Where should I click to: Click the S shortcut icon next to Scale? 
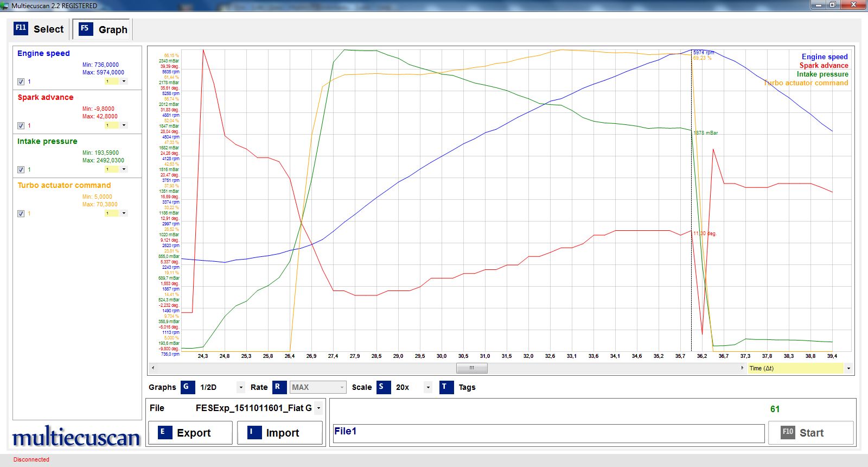383,387
